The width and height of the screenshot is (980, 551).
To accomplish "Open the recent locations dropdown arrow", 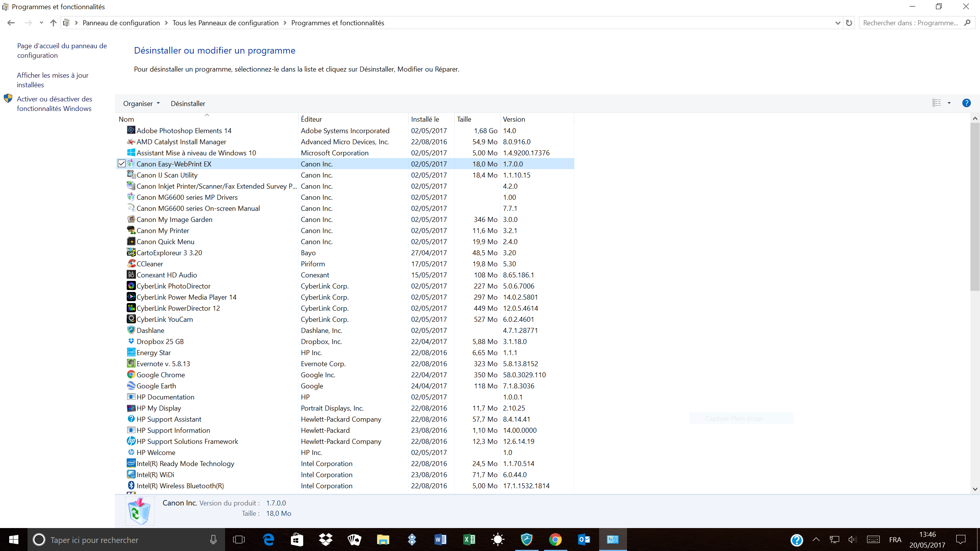I will (41, 23).
